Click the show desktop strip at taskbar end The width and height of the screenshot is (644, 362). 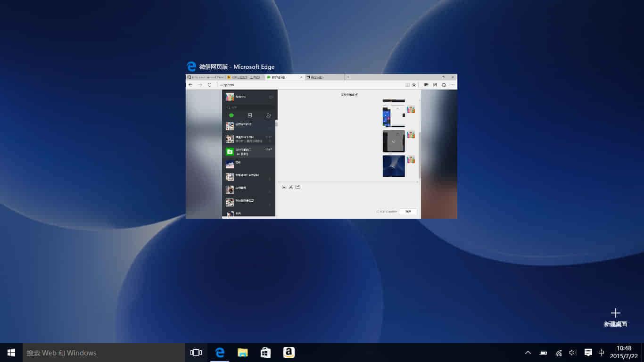(643, 353)
